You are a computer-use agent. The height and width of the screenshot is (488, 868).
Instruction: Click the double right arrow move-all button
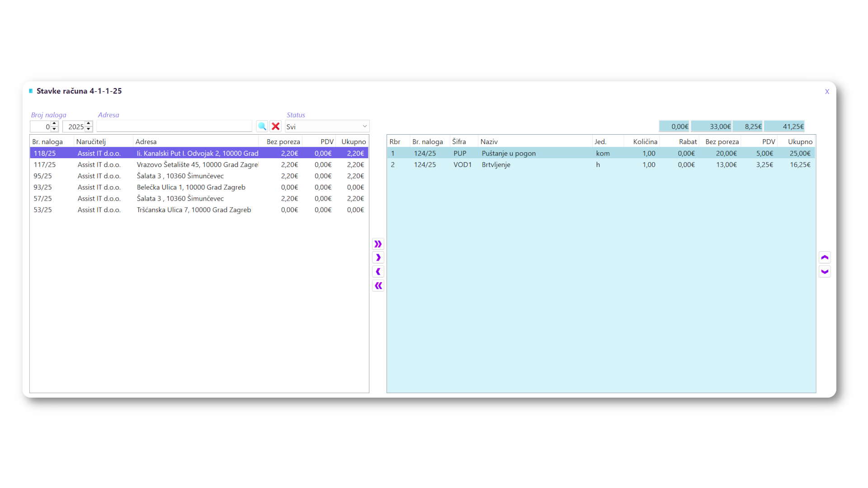pos(378,244)
